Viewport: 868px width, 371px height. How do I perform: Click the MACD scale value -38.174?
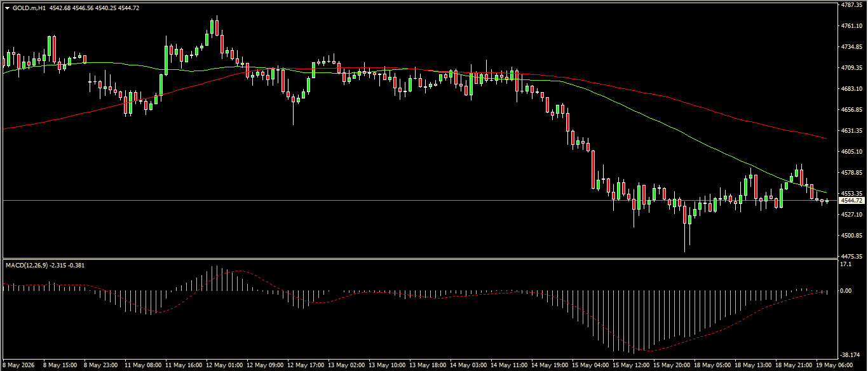(850, 354)
